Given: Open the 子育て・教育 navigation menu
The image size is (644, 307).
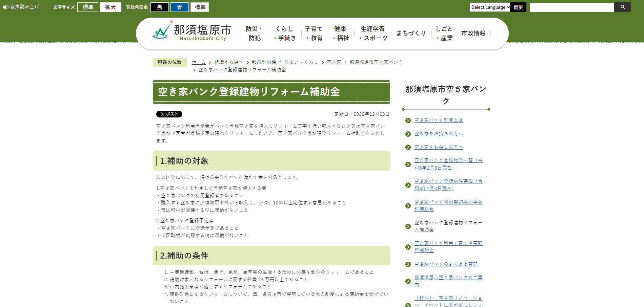Looking at the screenshot, I should (314, 34).
